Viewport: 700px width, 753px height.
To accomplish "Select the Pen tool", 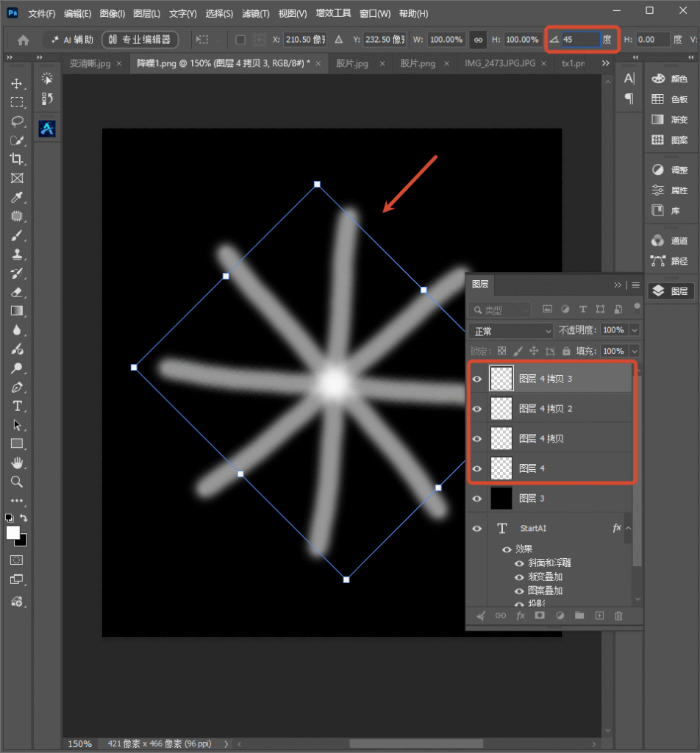I will [x=17, y=387].
